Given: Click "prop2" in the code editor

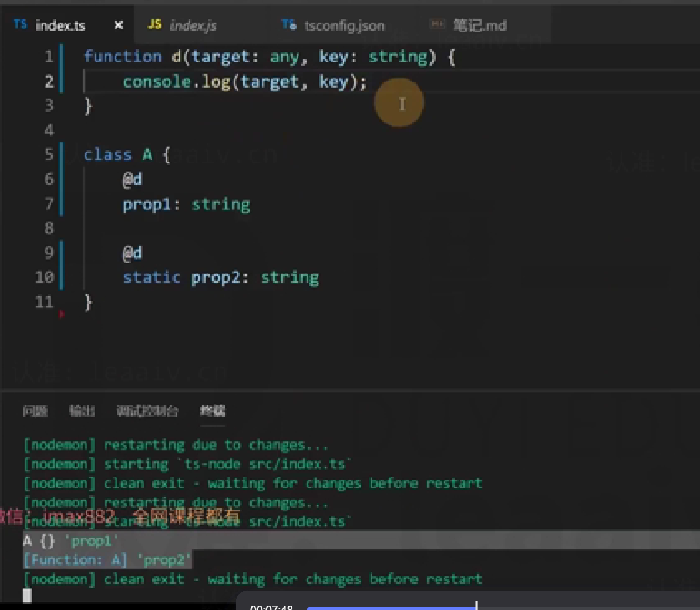Looking at the screenshot, I should (x=216, y=278).
